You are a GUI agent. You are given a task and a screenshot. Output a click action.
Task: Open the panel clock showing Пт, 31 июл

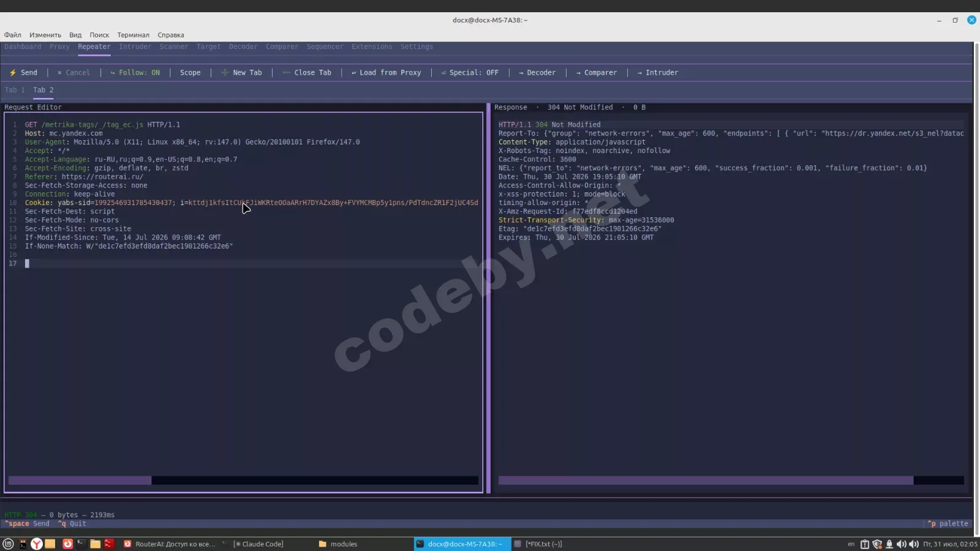pyautogui.click(x=950, y=544)
